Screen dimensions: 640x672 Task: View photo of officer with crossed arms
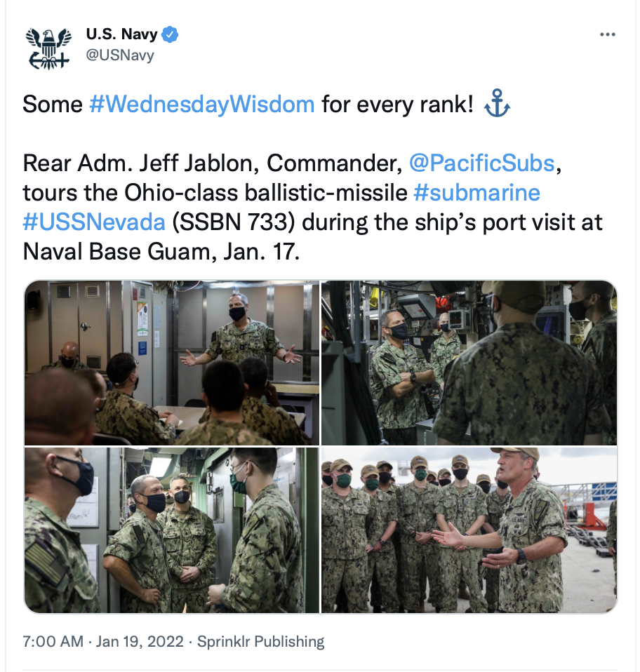tap(469, 363)
